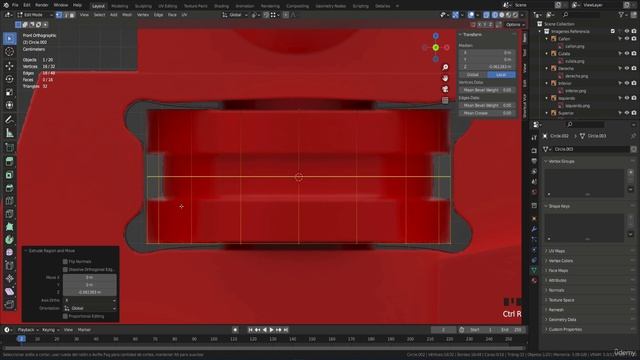Viewport: 640px width, 360px height.
Task: Select the Knife tool
Action: pos(9,214)
